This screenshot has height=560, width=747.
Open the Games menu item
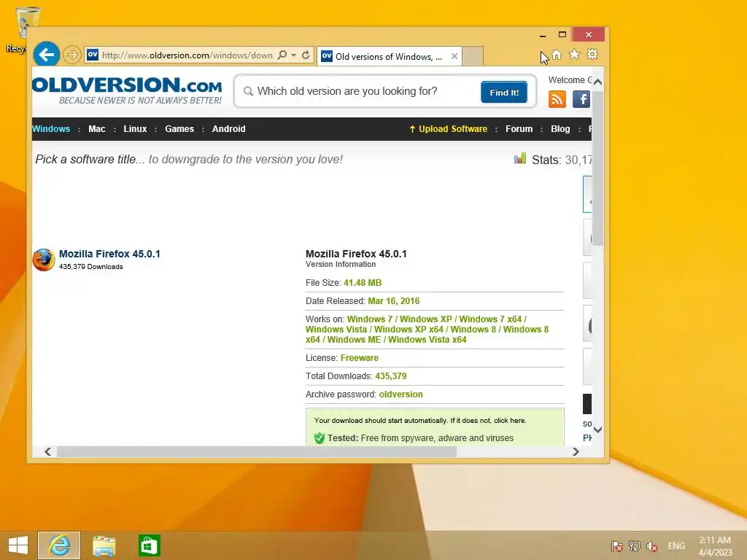(x=179, y=129)
